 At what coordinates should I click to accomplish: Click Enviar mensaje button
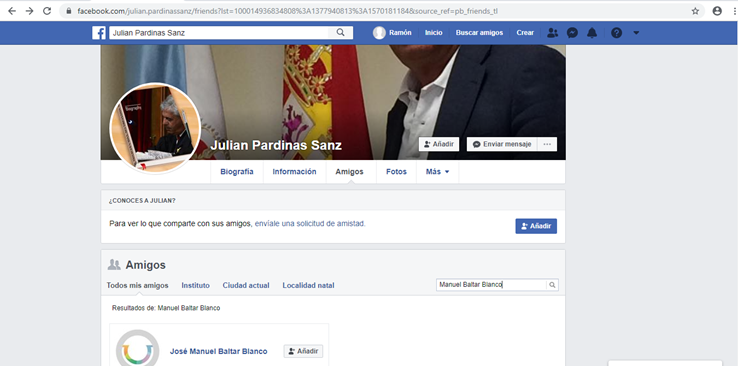[502, 144]
